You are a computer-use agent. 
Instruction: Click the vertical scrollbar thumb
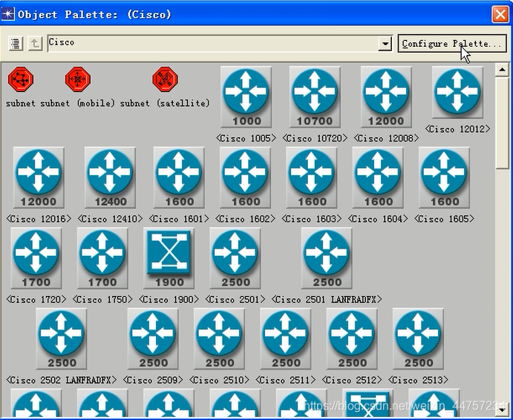502,123
